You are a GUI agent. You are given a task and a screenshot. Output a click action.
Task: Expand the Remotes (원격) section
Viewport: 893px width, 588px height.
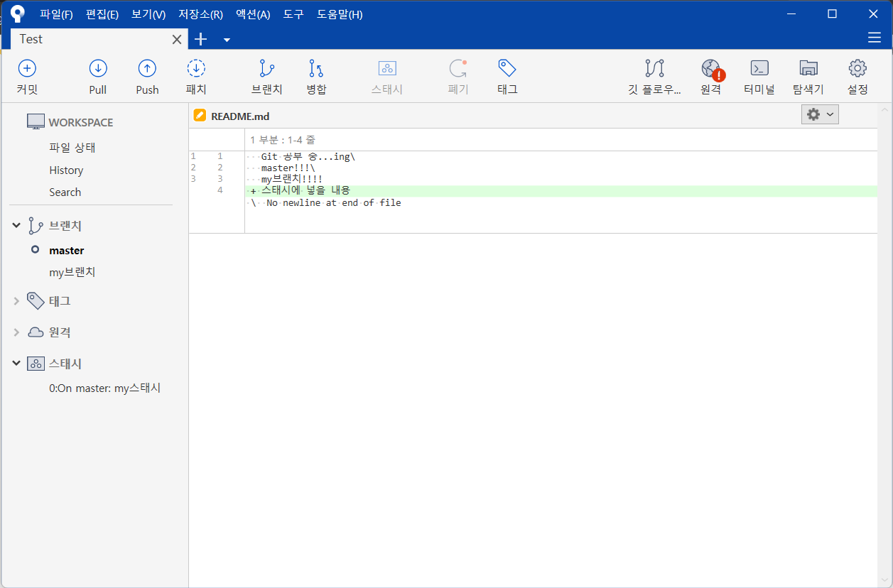(16, 332)
